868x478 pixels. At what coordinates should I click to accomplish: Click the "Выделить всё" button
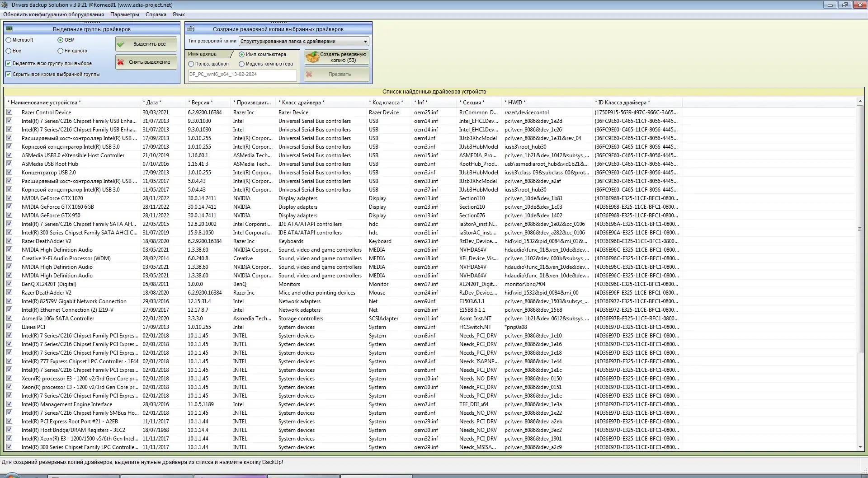tap(146, 44)
